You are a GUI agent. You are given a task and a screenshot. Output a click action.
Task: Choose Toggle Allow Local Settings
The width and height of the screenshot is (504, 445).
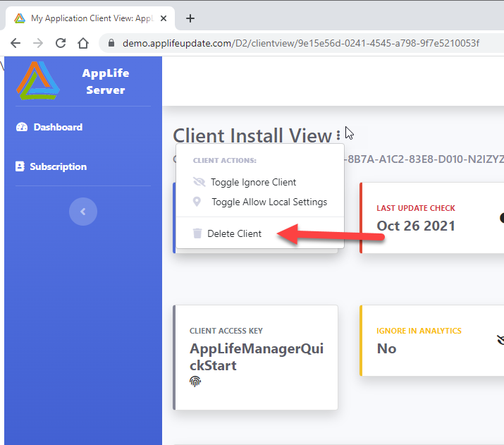pyautogui.click(x=269, y=202)
